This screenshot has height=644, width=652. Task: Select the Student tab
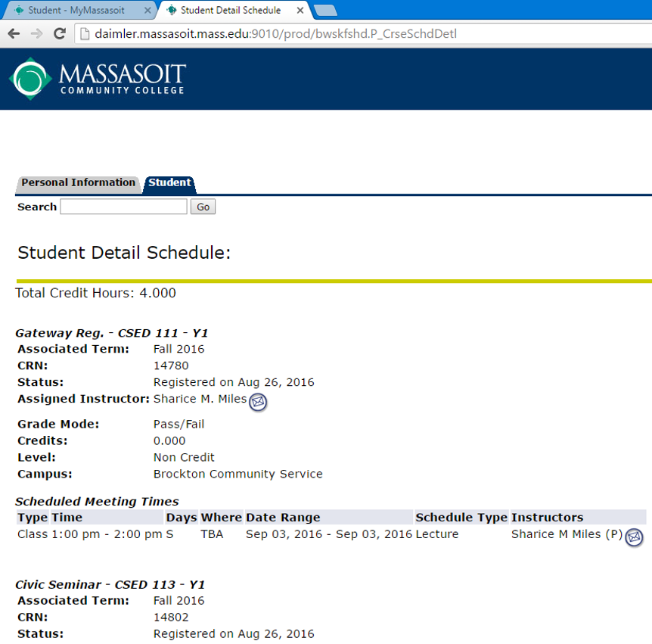169,183
